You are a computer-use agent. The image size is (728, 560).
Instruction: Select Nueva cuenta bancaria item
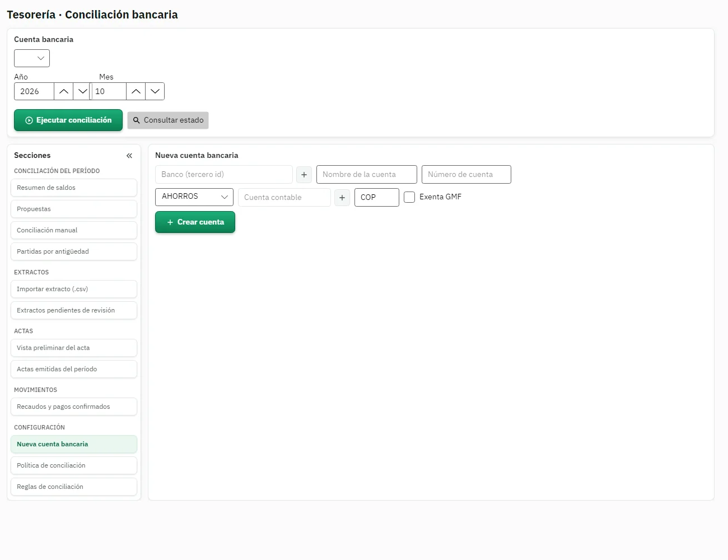point(74,444)
